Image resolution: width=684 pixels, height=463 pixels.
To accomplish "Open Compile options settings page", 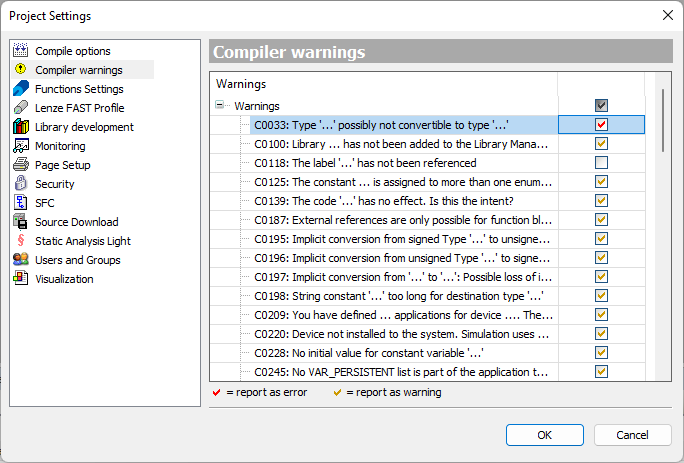I will tap(73, 51).
